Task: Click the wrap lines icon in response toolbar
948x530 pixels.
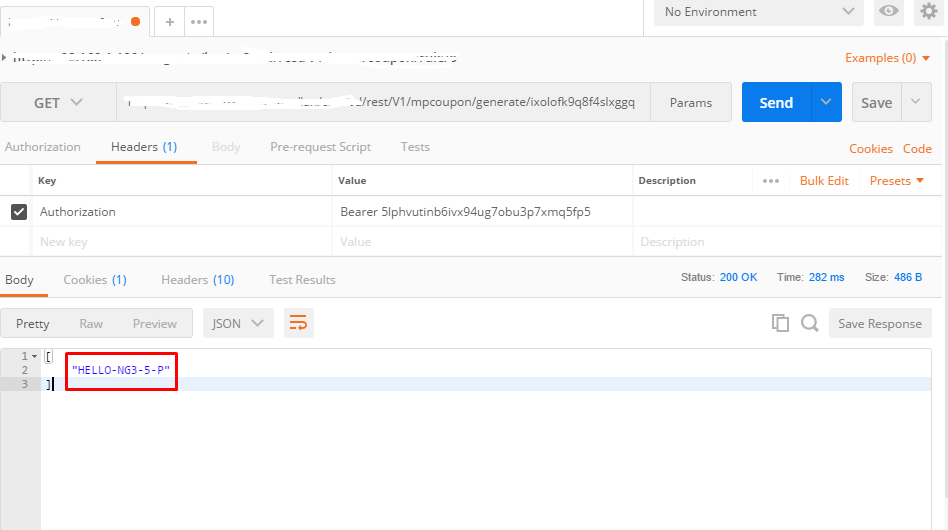Action: click(298, 323)
